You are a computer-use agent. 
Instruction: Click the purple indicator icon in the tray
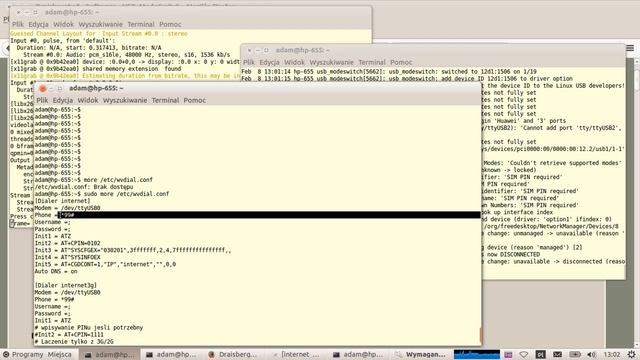[x=509, y=355]
